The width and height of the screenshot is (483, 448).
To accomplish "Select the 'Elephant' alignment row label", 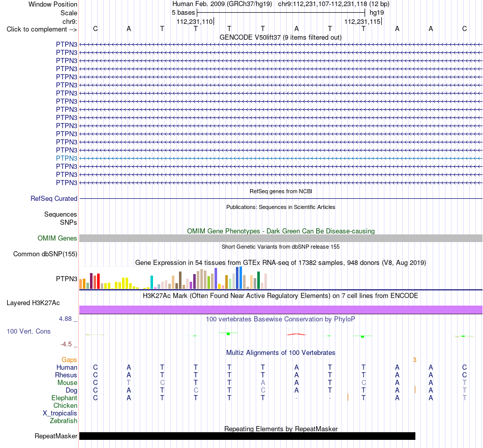I will 64,398.
